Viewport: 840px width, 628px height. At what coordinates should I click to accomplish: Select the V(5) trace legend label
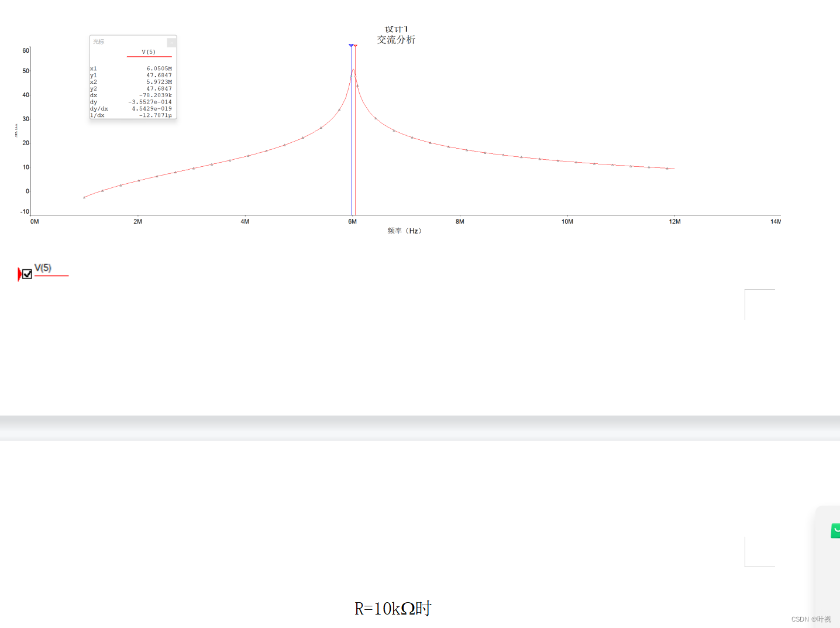coord(43,268)
